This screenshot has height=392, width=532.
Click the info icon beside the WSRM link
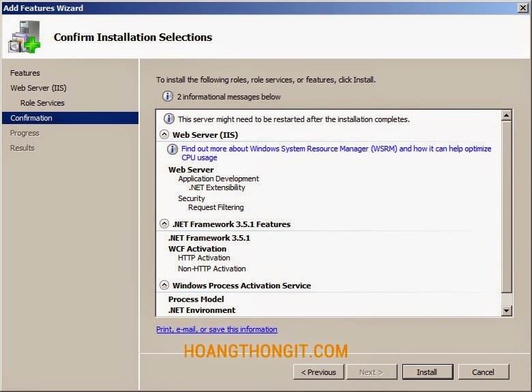point(173,149)
